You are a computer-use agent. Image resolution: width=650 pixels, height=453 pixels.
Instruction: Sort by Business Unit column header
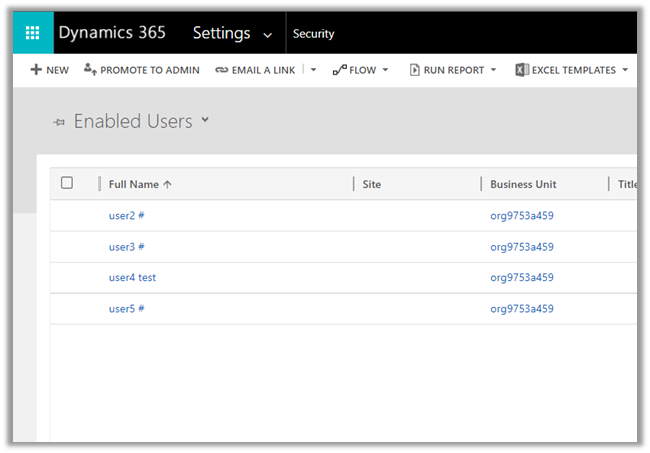[523, 184]
